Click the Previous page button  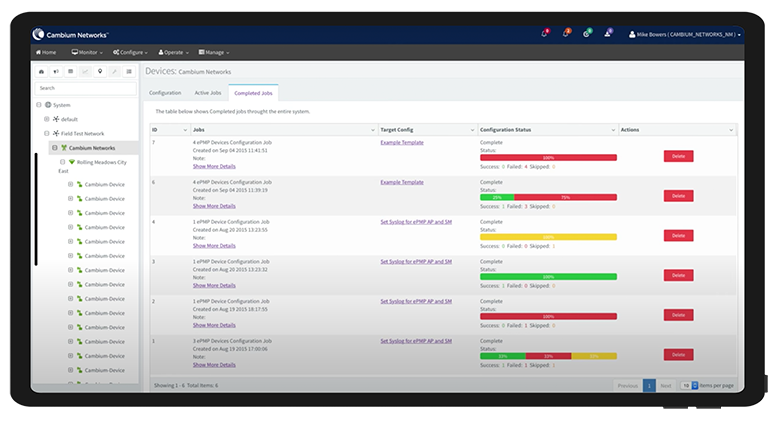[627, 385]
